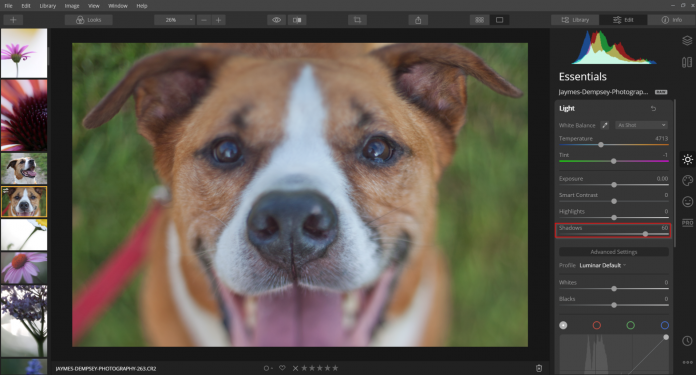The image size is (696, 375).
Task: Click the histogram display
Action: click(614, 47)
